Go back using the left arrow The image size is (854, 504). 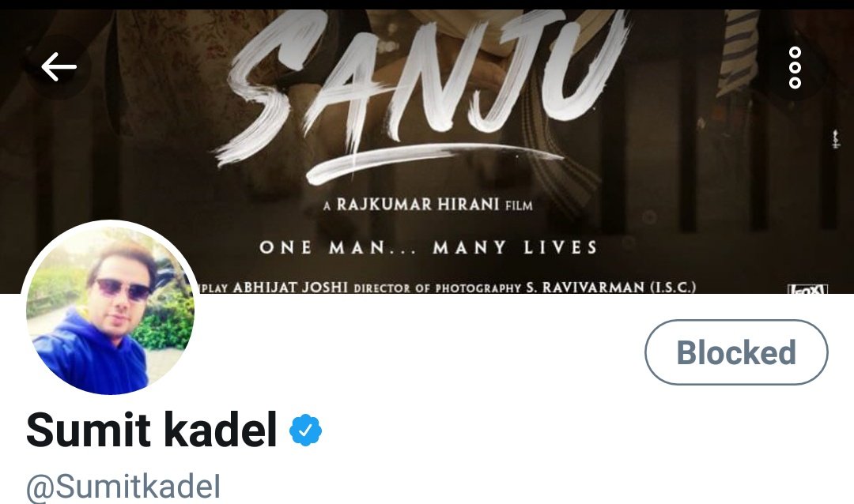coord(59,67)
